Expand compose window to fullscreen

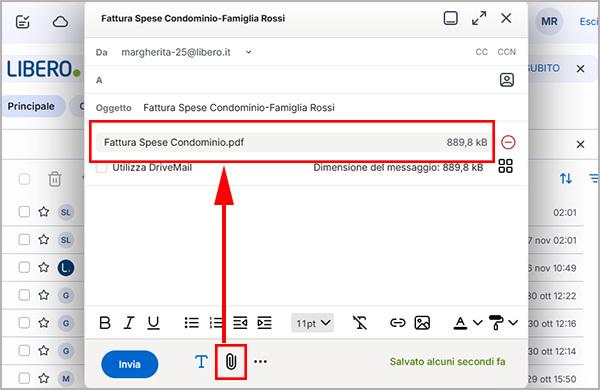pos(479,18)
